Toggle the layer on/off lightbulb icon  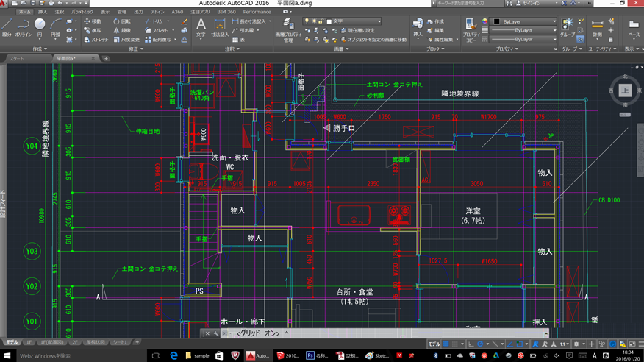coord(307,21)
